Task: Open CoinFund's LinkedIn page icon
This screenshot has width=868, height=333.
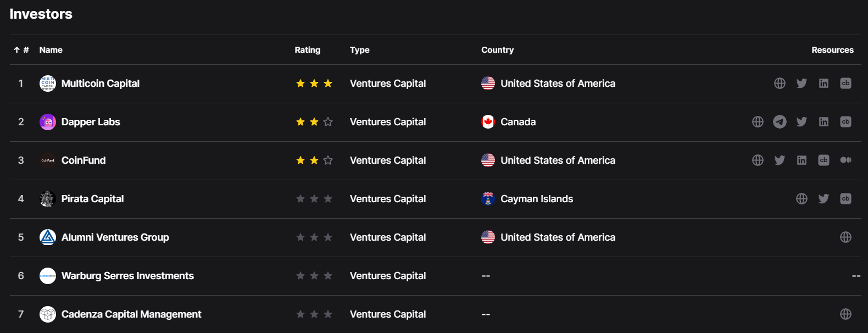Action: pyautogui.click(x=802, y=160)
